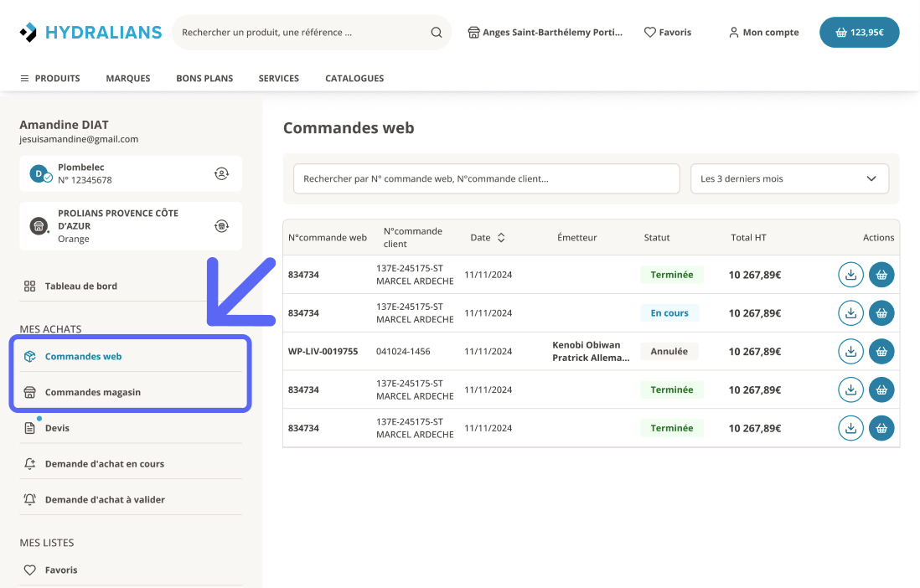Click order number WP-LIV-0019755
The width and height of the screenshot is (920, 588).
pyautogui.click(x=323, y=352)
